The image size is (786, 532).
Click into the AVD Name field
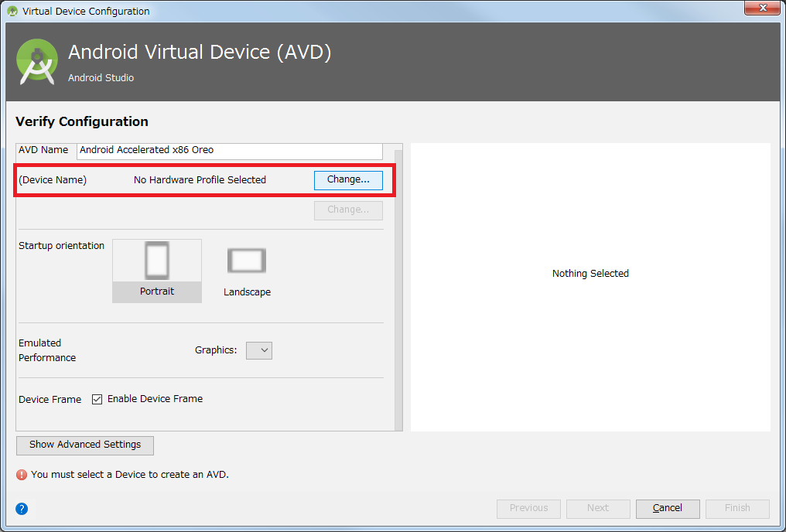[x=230, y=150]
